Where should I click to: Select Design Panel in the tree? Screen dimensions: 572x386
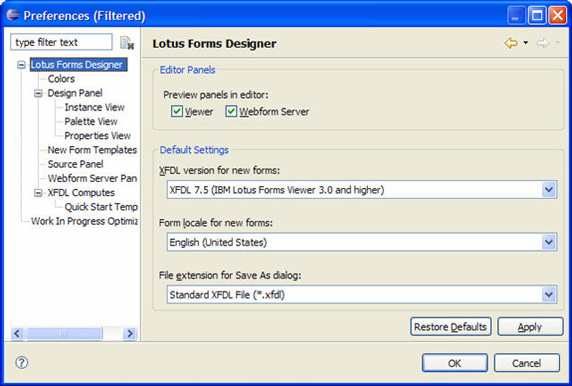(75, 93)
